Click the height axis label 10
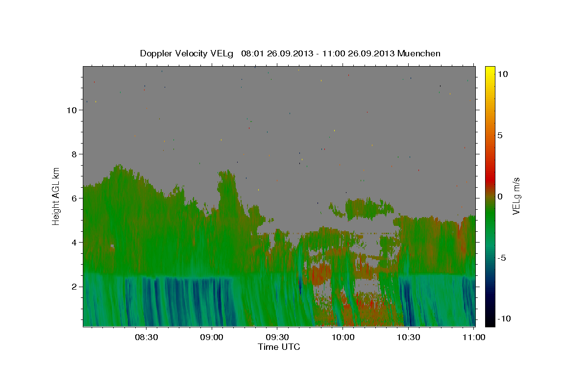The height and width of the screenshot is (392, 588). [x=72, y=110]
